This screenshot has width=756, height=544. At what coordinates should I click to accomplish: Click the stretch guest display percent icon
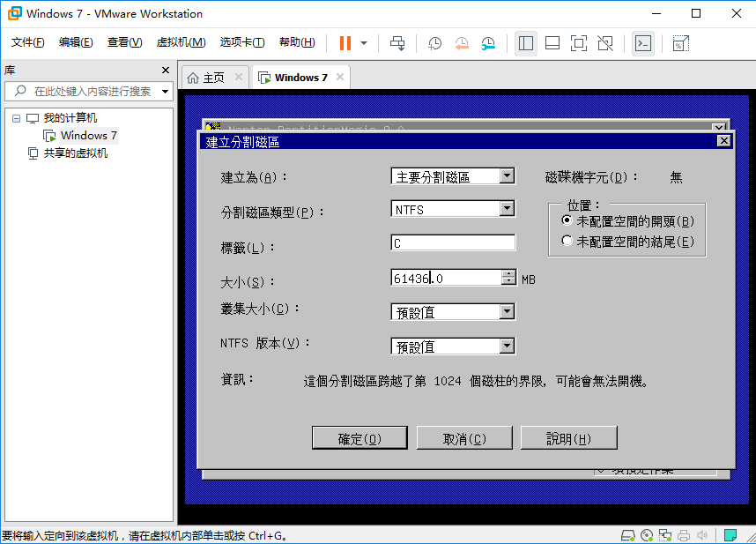[x=680, y=43]
